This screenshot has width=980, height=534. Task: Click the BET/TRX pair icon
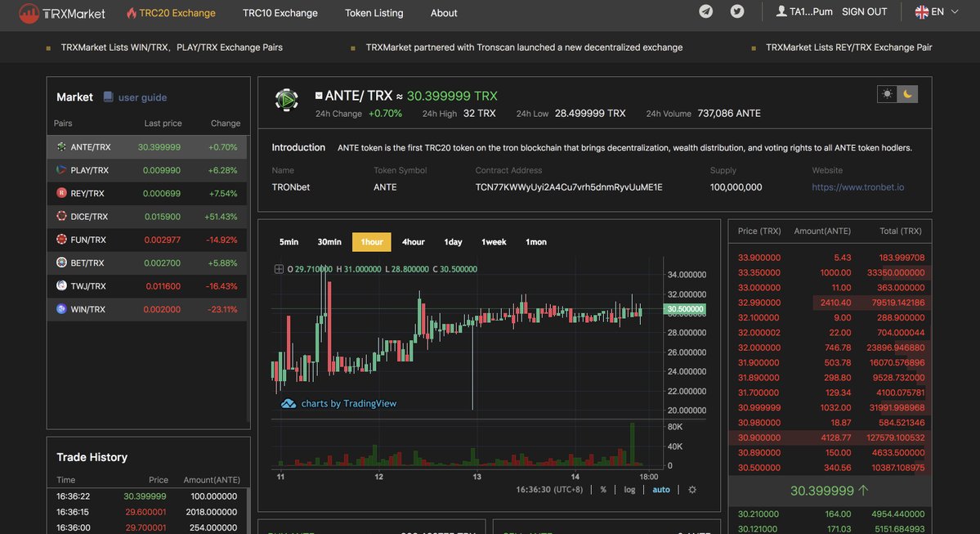pos(61,262)
